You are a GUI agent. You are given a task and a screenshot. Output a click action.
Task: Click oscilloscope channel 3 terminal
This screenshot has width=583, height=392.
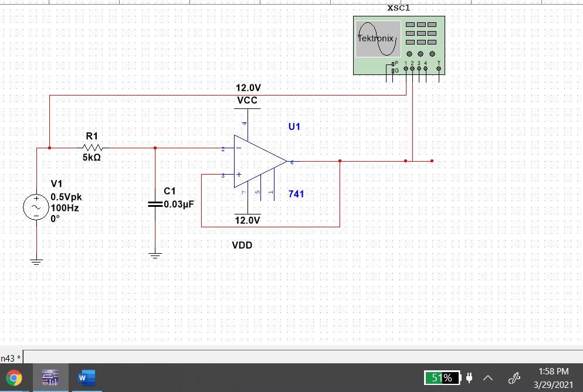419,69
